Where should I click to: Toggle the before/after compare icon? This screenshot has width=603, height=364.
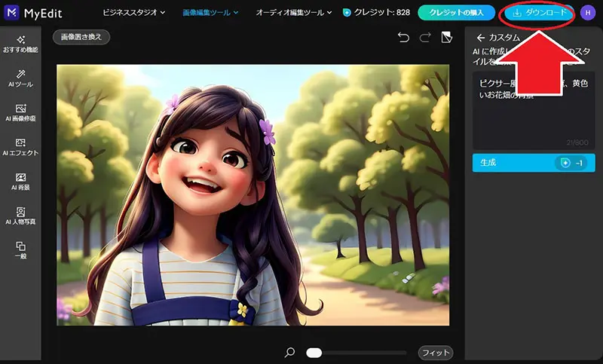(446, 37)
